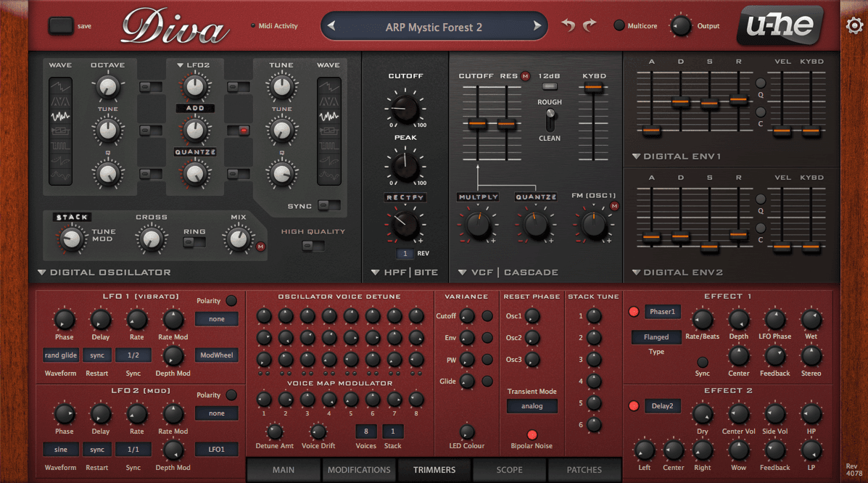The width and height of the screenshot is (868, 483).
Task: Click Effect 2 Wow knob
Action: [738, 450]
